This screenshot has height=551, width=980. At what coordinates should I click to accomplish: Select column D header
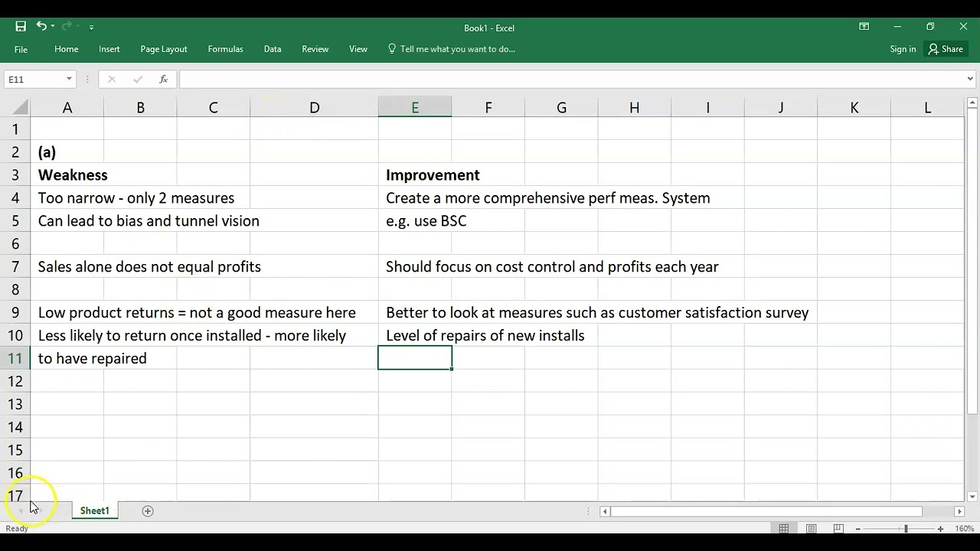314,108
